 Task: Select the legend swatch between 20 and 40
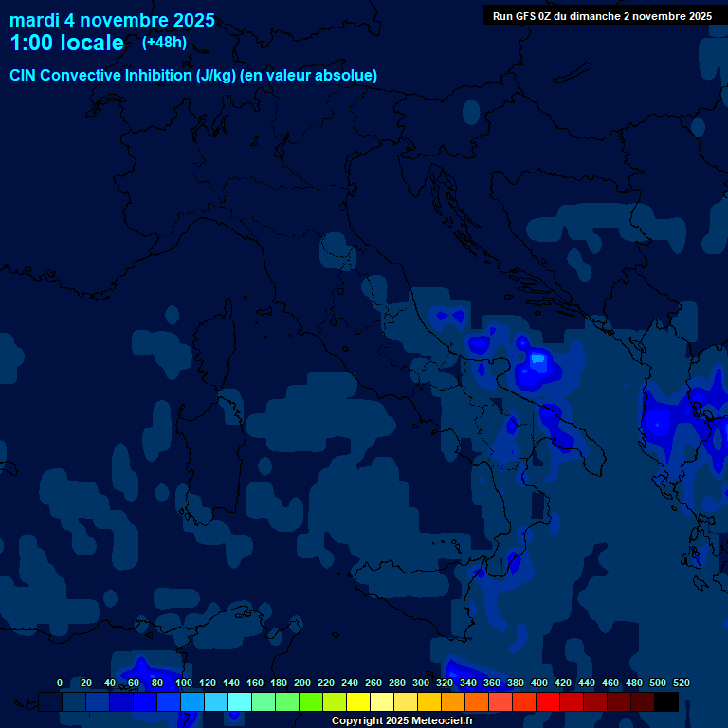98,702
